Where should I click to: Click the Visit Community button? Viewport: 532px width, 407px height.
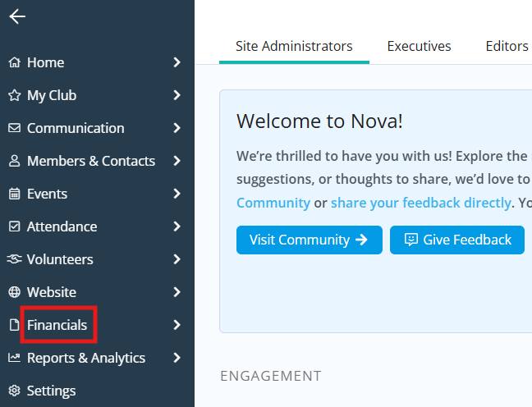tap(310, 240)
